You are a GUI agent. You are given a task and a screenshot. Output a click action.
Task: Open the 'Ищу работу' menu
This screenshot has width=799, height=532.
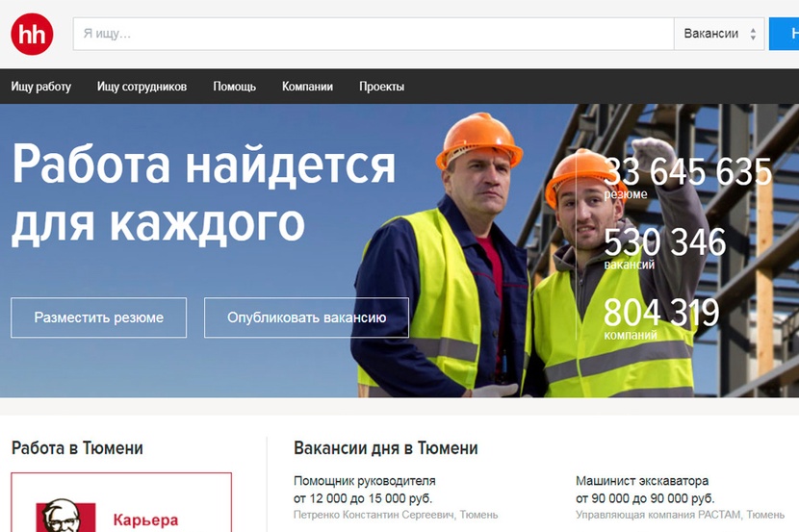(x=41, y=87)
